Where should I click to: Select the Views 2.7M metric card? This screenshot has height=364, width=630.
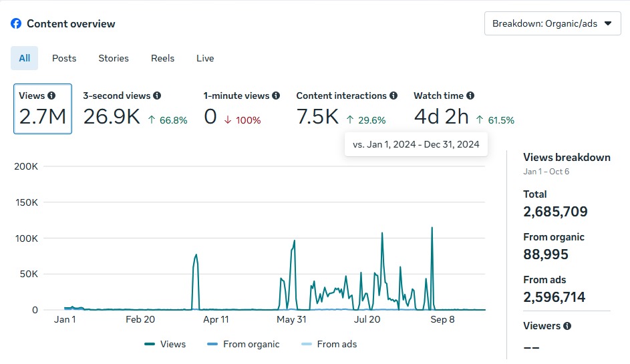point(43,109)
